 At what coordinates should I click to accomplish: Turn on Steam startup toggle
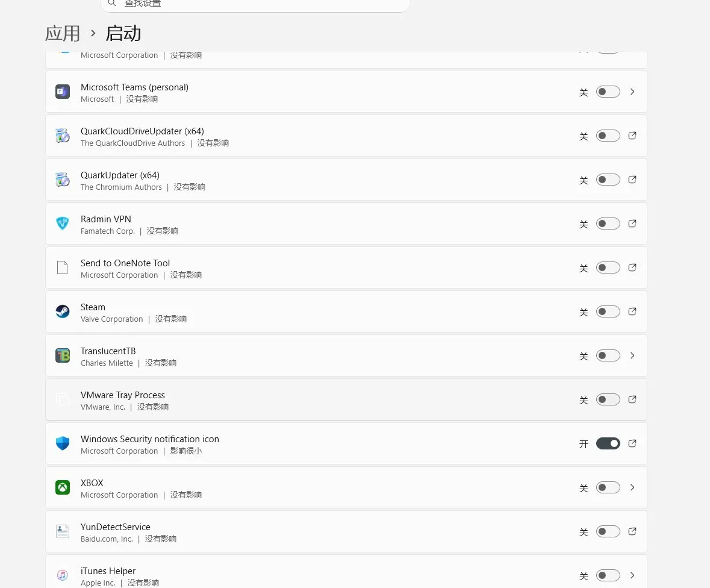click(608, 311)
